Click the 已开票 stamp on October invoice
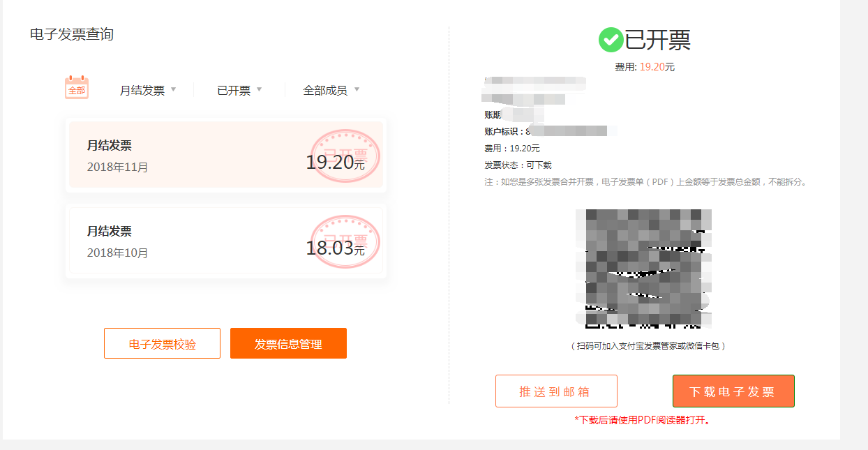This screenshot has height=450, width=868. [345, 242]
